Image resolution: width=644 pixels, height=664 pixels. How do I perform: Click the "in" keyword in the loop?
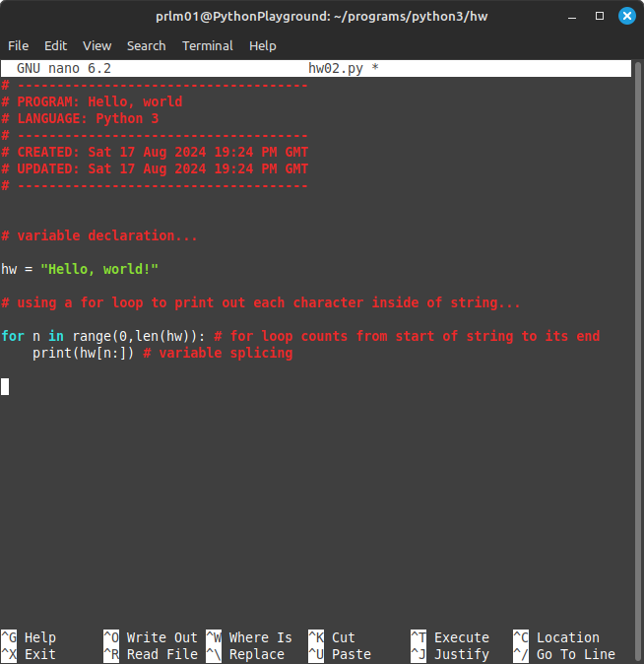coord(56,336)
